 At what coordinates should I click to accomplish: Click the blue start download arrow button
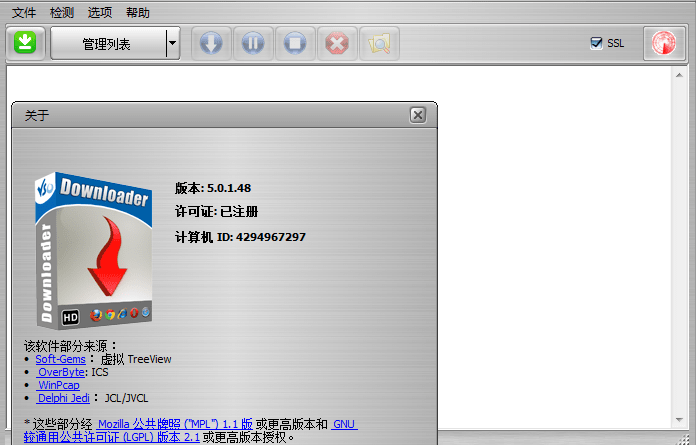211,43
